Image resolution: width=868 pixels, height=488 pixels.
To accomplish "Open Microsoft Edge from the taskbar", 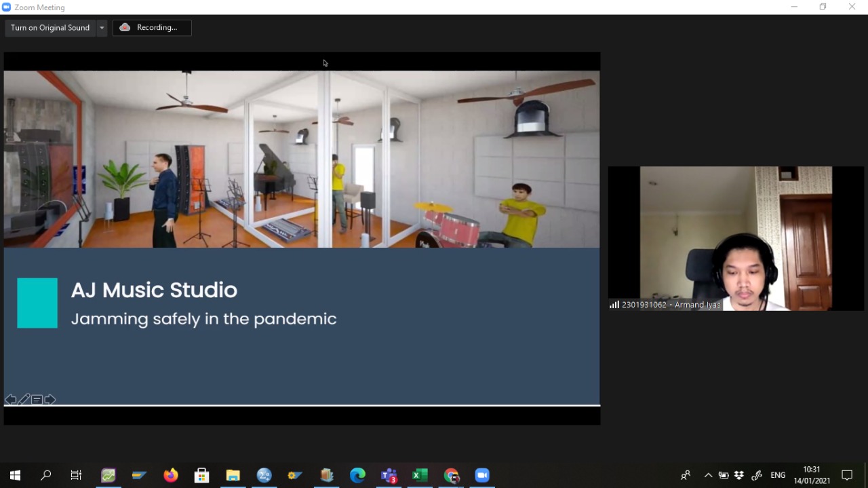I will [x=357, y=475].
